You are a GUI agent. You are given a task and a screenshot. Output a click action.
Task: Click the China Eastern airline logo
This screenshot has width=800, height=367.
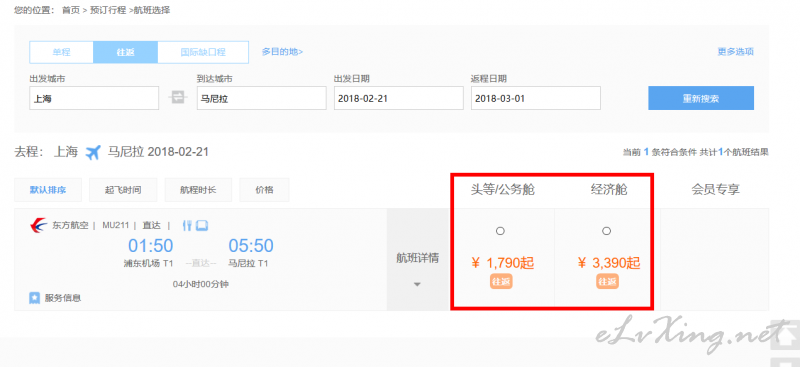coord(38,225)
